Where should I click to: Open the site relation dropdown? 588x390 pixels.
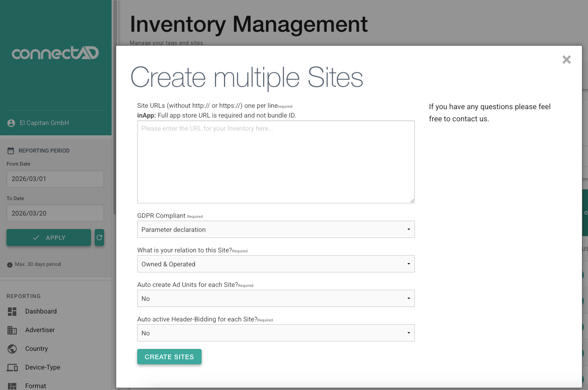(275, 264)
